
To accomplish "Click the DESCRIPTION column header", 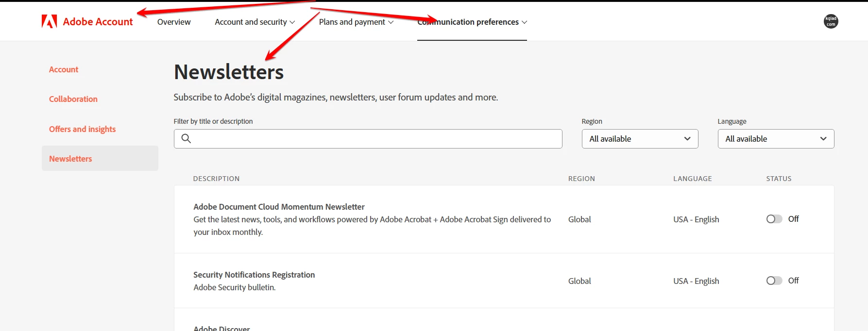I will click(216, 179).
